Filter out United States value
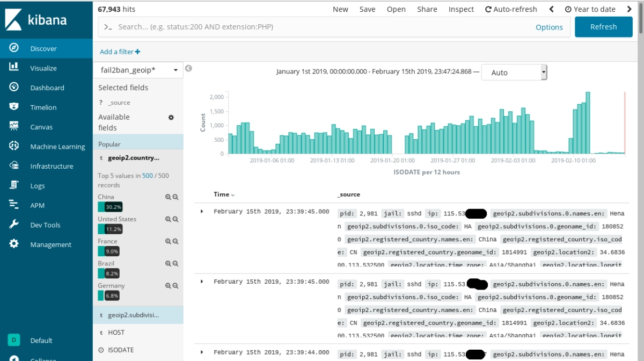This screenshot has width=644, height=361. point(175,219)
